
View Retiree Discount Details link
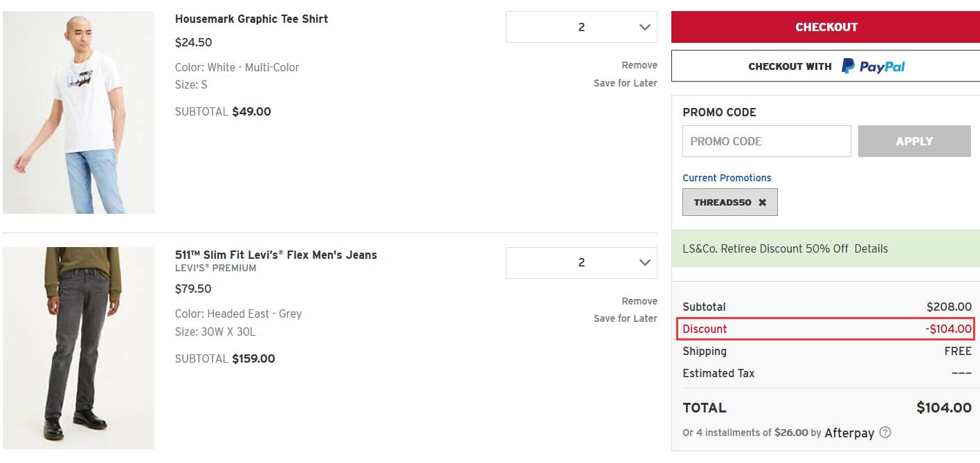coord(871,248)
